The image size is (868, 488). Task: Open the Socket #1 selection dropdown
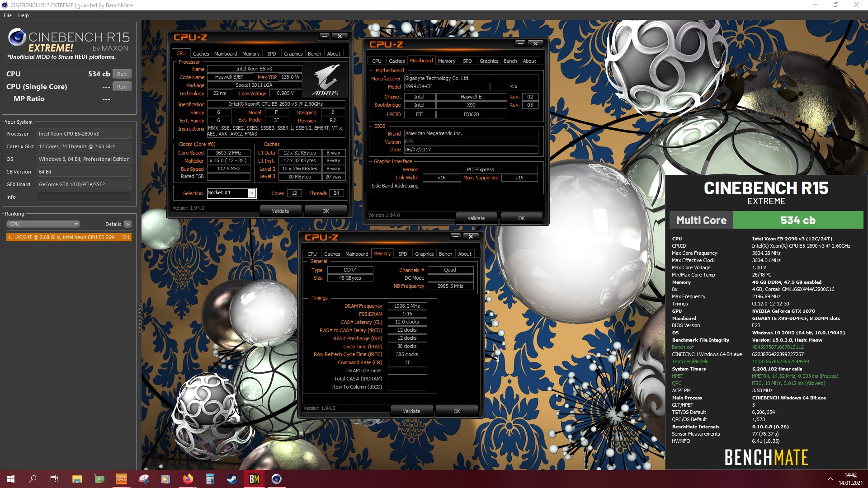point(231,193)
